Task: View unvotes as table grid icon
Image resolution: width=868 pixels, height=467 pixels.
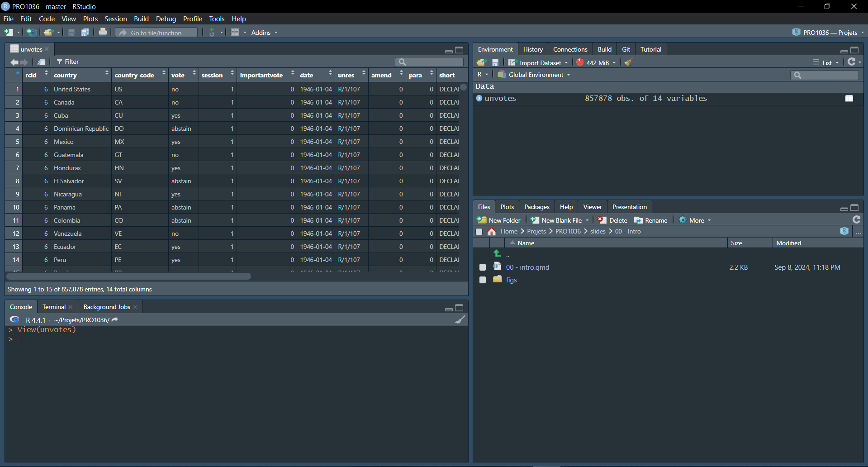Action: [x=849, y=99]
